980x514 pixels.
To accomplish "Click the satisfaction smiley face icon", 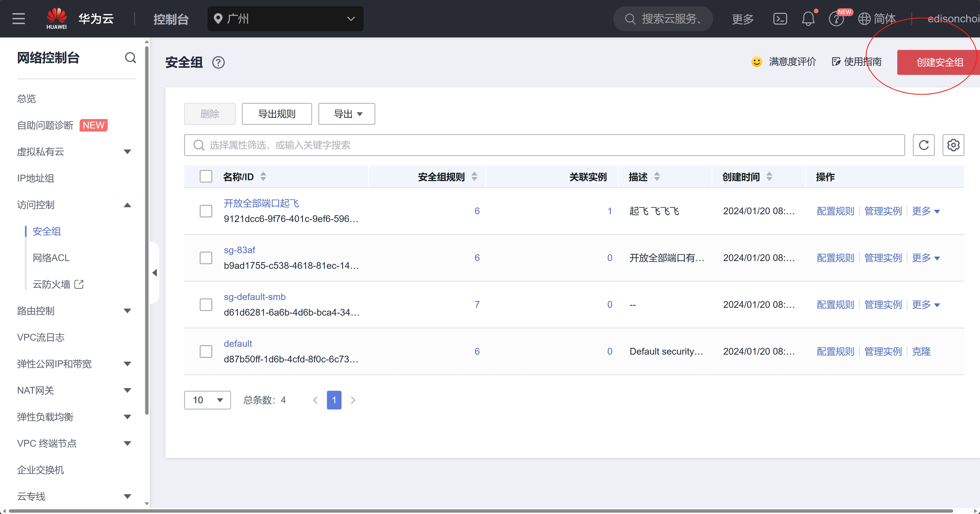I will 757,62.
